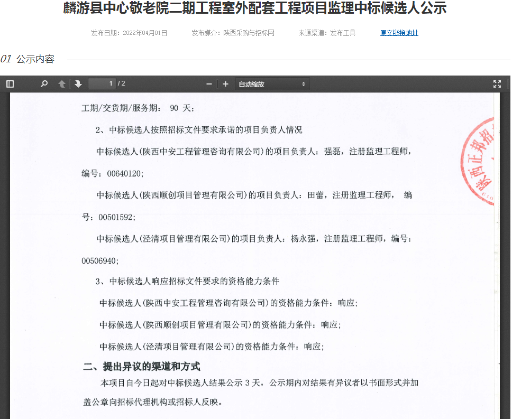This screenshot has height=420, width=512.
Task: Click the 提出异议的渠道和方式 heading in PDF
Action: coord(142,367)
